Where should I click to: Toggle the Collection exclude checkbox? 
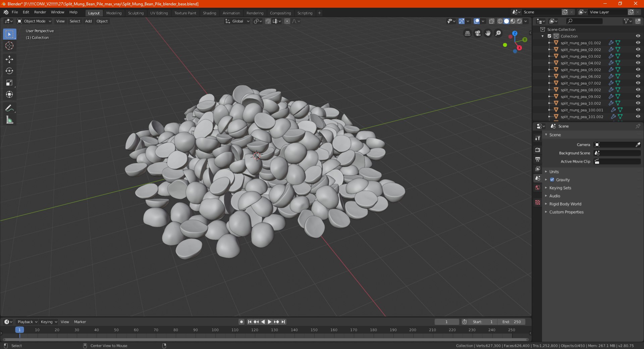[x=549, y=36]
